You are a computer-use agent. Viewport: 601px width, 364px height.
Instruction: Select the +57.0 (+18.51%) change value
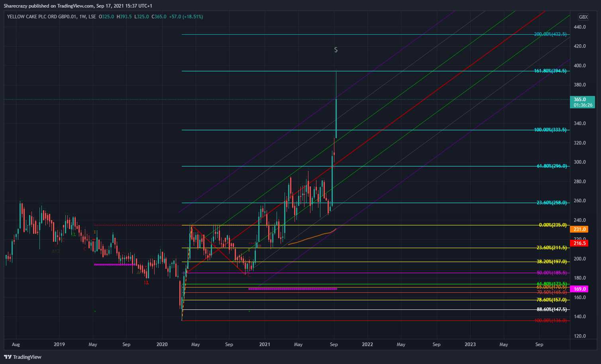tap(186, 17)
